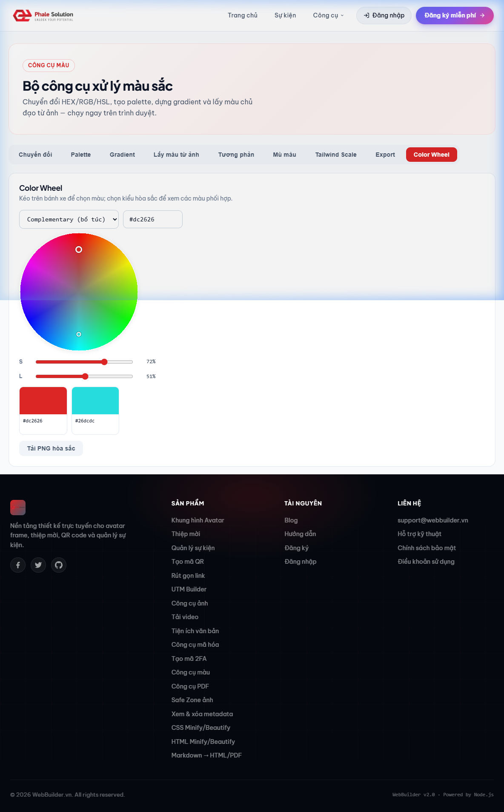Image resolution: width=504 pixels, height=812 pixels.
Task: Open Sự kiện in top navigation
Action: (x=285, y=15)
